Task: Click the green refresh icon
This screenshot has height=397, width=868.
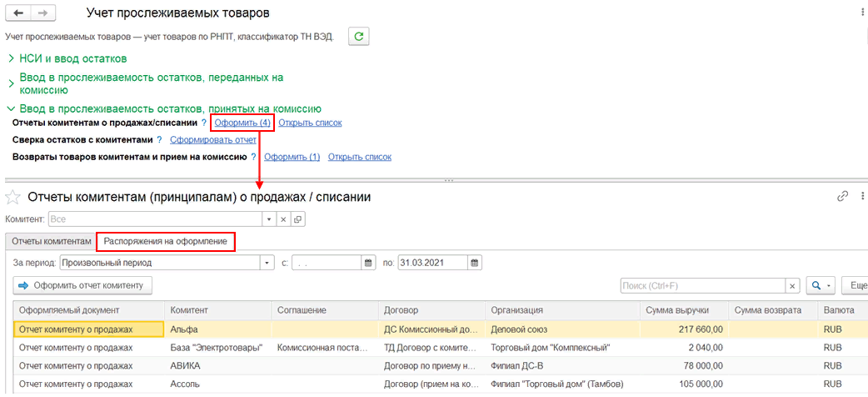Action: pos(359,37)
